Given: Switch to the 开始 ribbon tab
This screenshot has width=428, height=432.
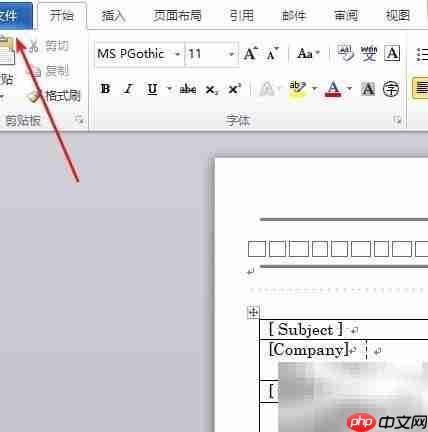Looking at the screenshot, I should (62, 16).
